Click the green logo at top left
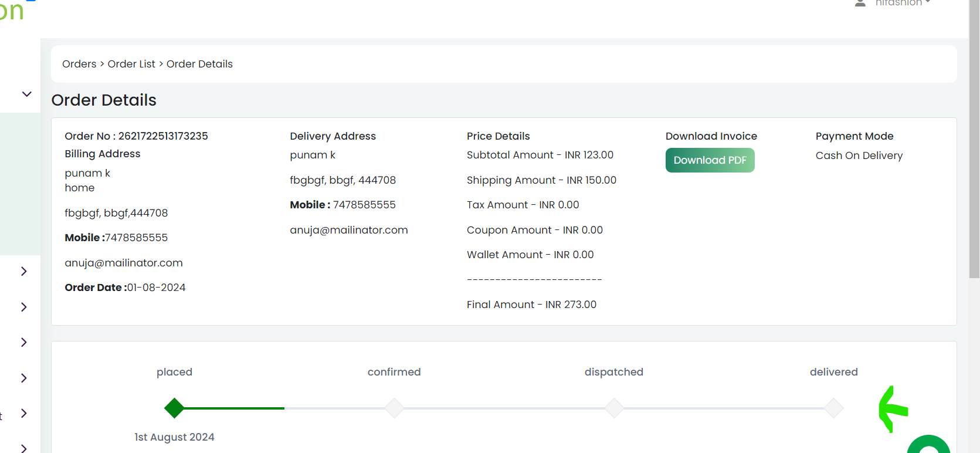980x453 pixels. pyautogui.click(x=12, y=11)
